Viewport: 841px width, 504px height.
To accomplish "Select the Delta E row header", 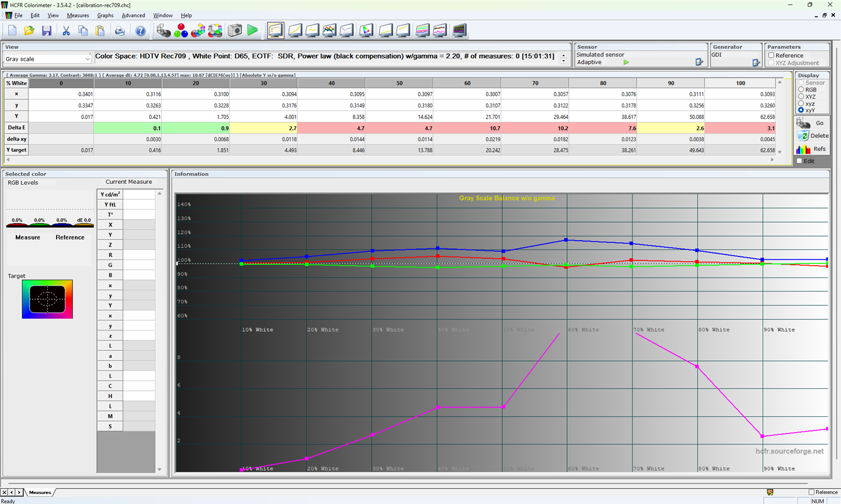I will pos(16,128).
